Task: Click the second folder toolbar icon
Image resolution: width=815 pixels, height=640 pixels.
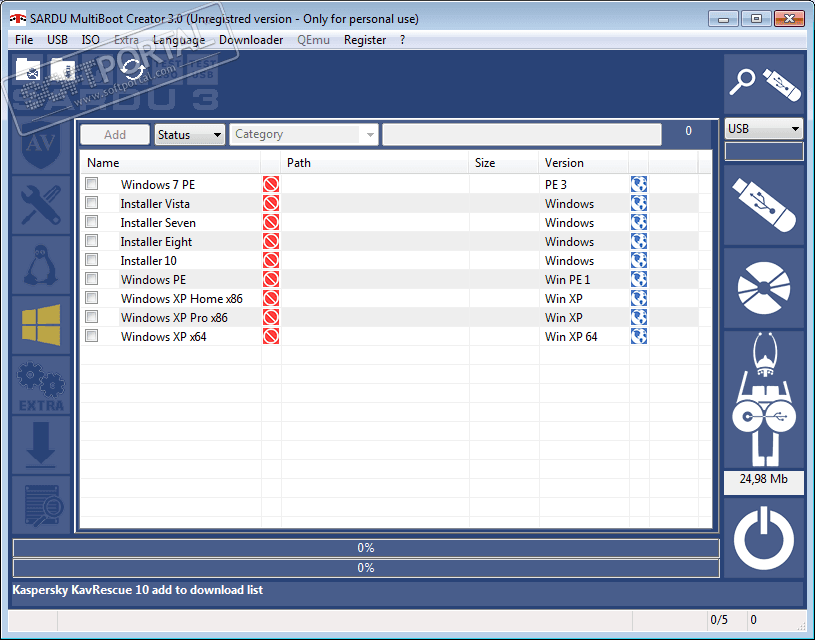Action: (x=63, y=69)
